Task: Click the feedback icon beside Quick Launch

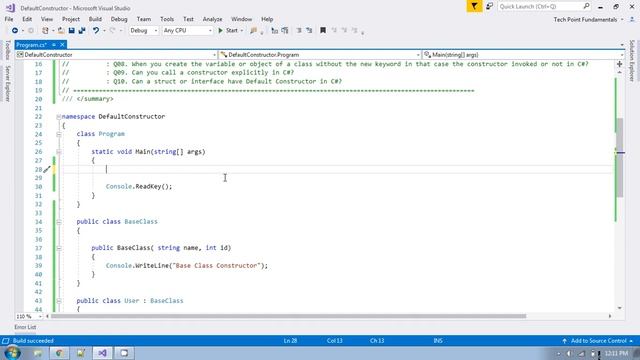Action: 489,6
